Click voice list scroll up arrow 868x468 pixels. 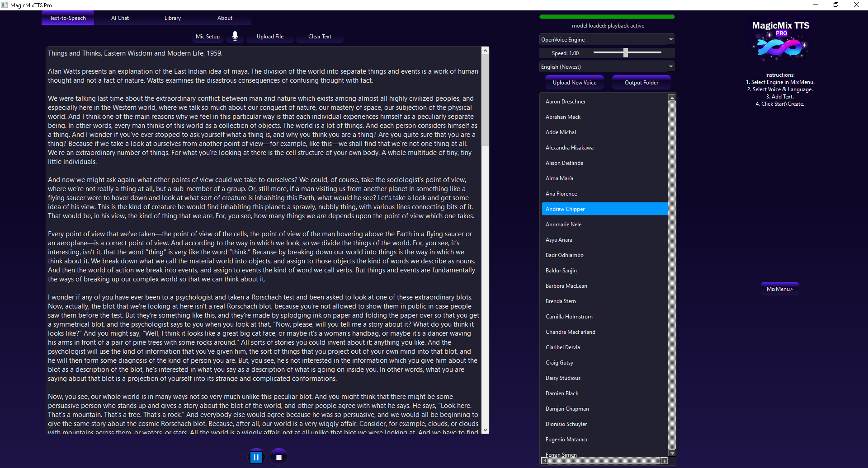[672, 98]
